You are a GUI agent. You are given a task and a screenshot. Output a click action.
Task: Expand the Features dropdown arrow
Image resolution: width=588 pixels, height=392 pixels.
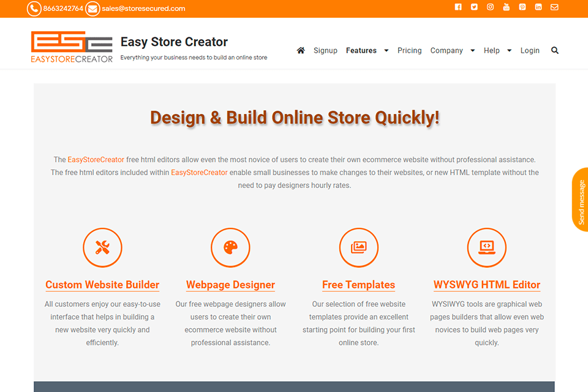coord(386,51)
